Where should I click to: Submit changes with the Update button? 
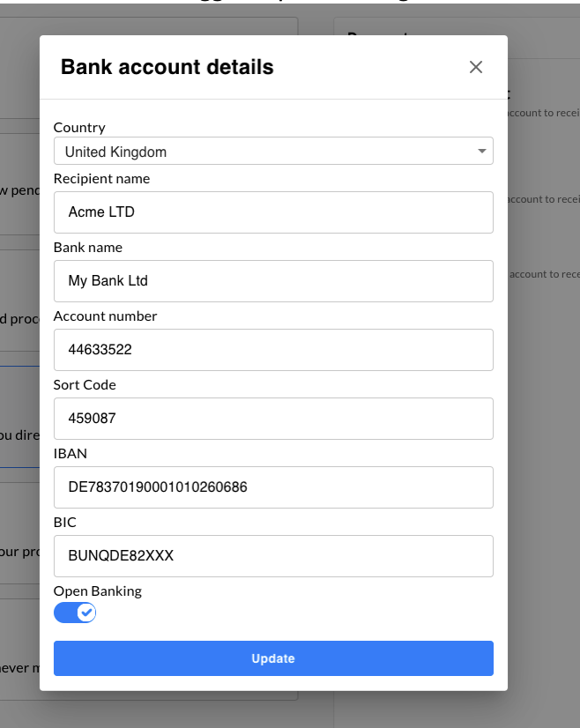pyautogui.click(x=273, y=658)
